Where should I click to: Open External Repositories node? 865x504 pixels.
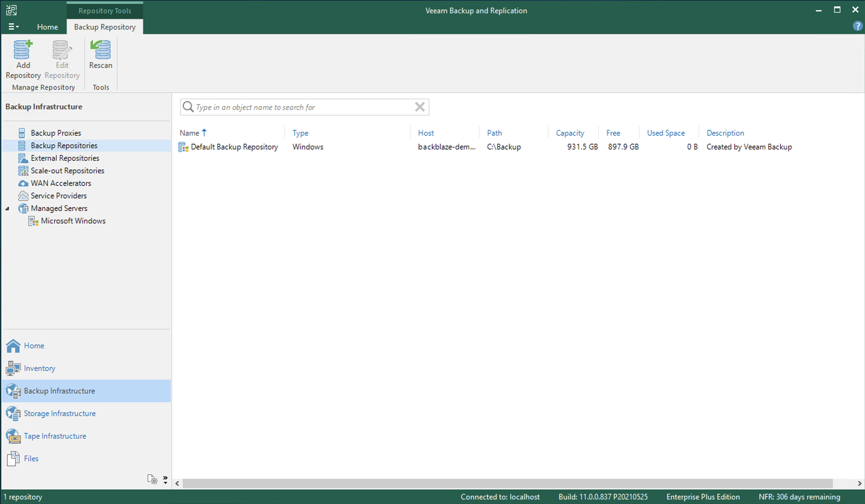tap(65, 158)
